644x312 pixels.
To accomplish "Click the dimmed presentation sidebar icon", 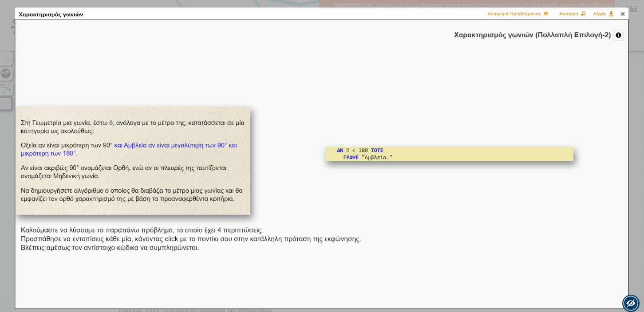I will coord(6,104).
